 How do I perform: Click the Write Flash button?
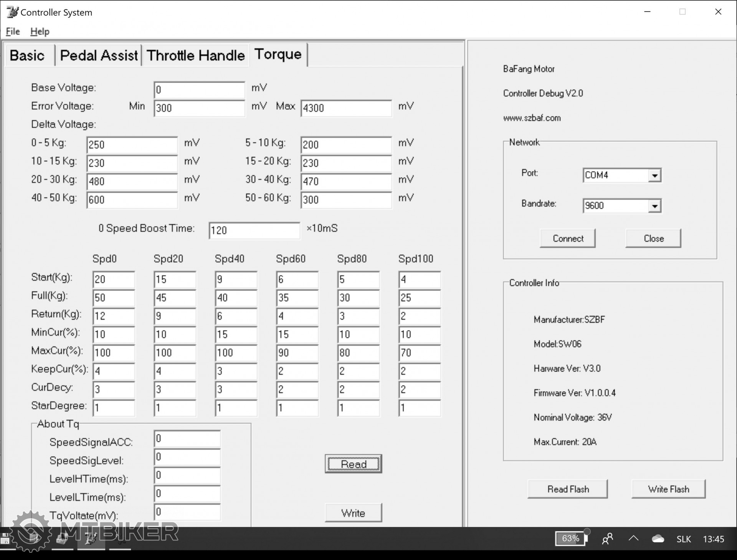(668, 489)
